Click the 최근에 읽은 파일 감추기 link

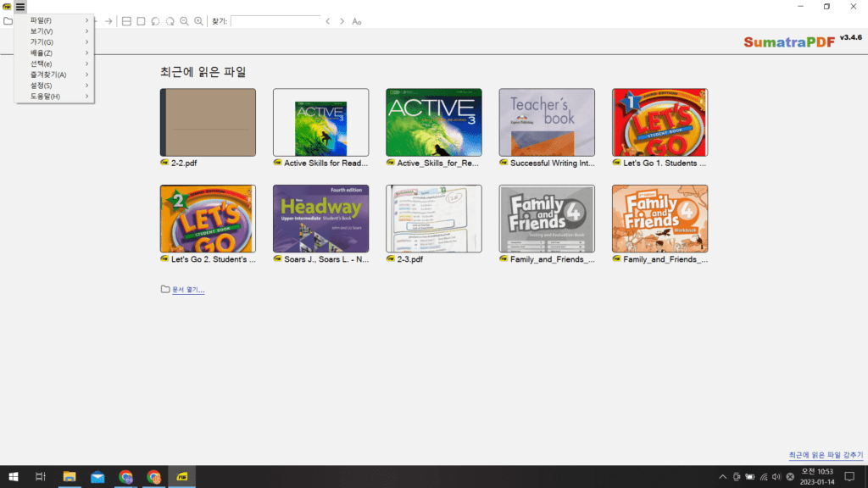tap(826, 455)
